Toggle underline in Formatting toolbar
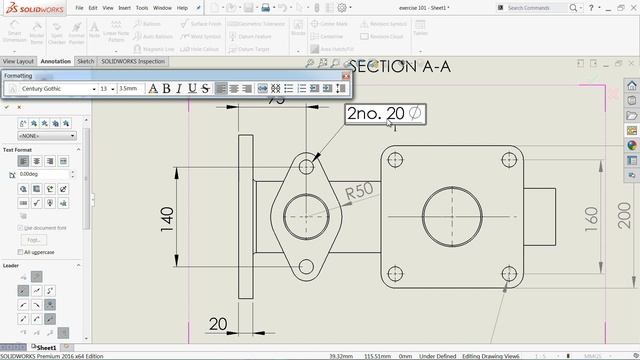Screen dimensions: 640x360 point(192,89)
